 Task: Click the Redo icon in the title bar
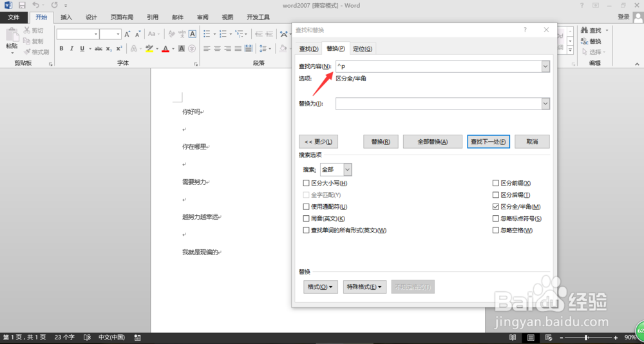(x=54, y=5)
